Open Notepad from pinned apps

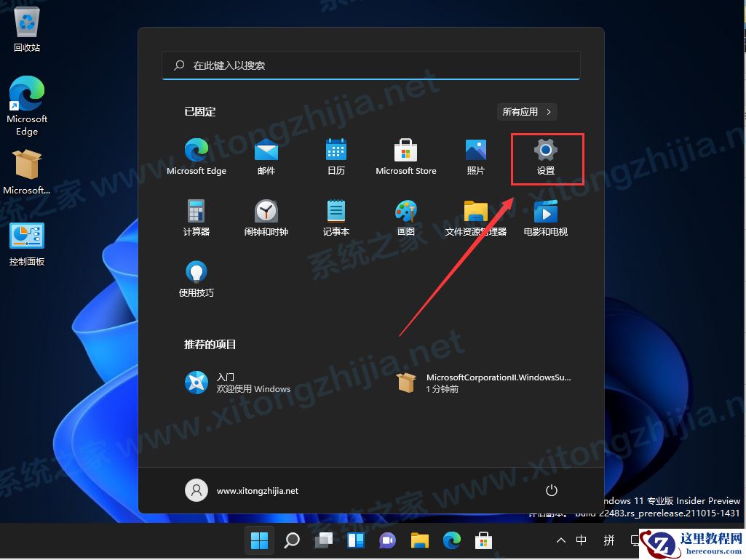pos(336,215)
